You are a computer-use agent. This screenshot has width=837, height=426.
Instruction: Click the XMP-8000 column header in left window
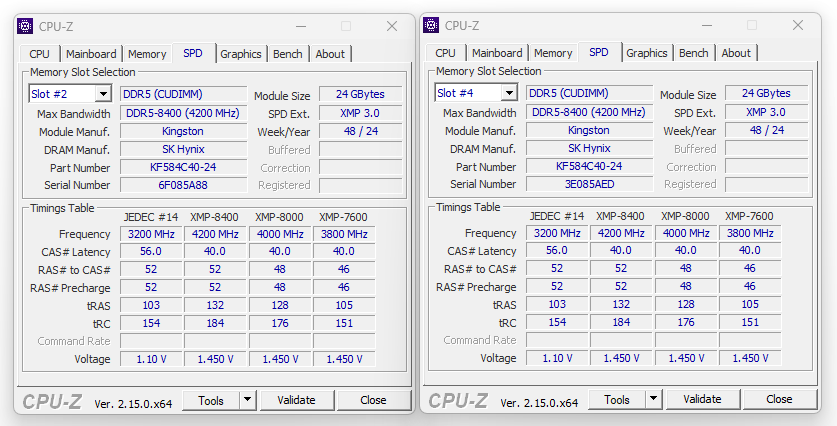click(x=279, y=217)
